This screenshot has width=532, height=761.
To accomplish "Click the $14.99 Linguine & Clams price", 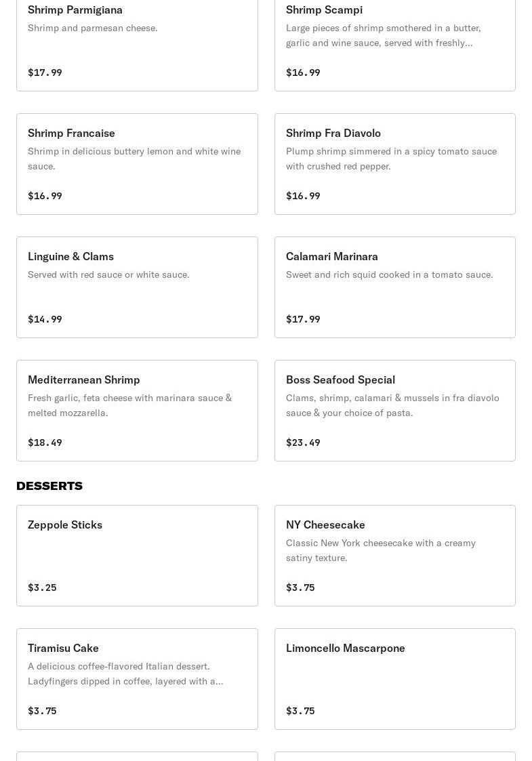I will 45,319.
